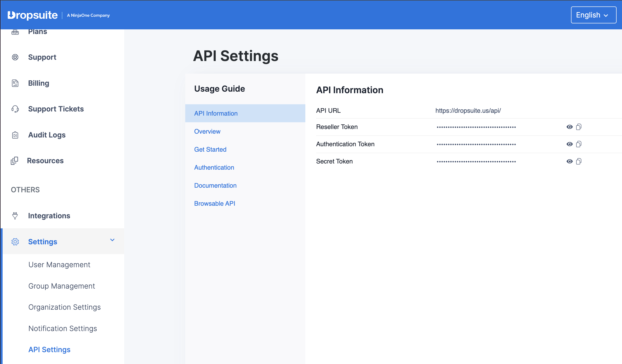
Task: Click the masked Secret Token dots
Action: tap(476, 162)
